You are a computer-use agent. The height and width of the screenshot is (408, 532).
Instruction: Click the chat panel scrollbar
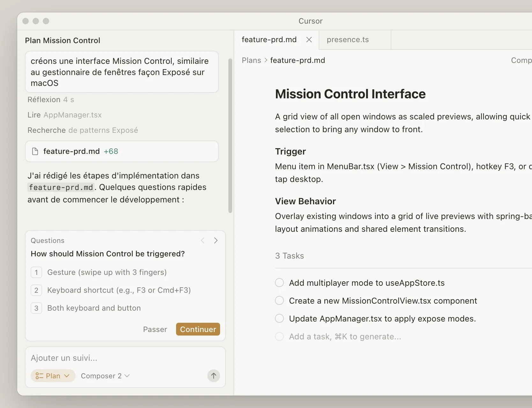coord(230,136)
